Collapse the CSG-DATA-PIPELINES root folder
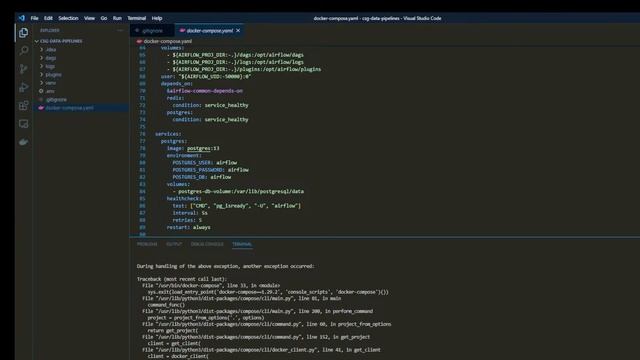The height and width of the screenshot is (360, 640). (x=81, y=41)
